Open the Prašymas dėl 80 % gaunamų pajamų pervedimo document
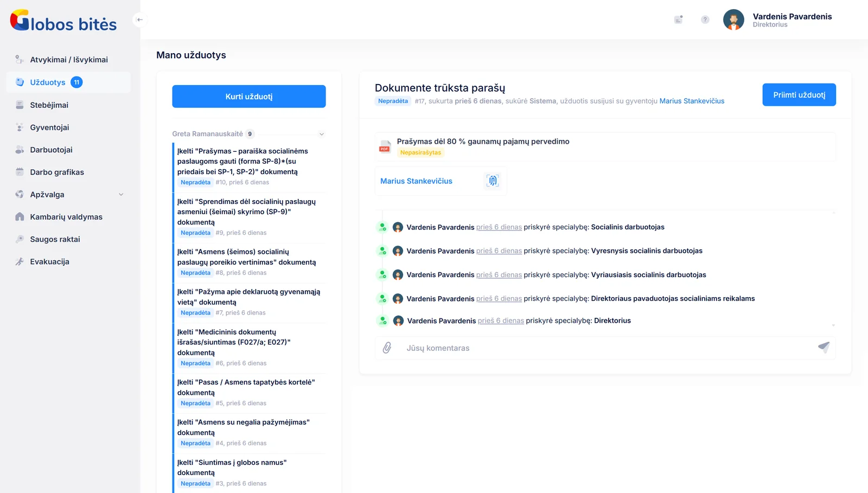The height and width of the screenshot is (493, 868). pos(483,142)
